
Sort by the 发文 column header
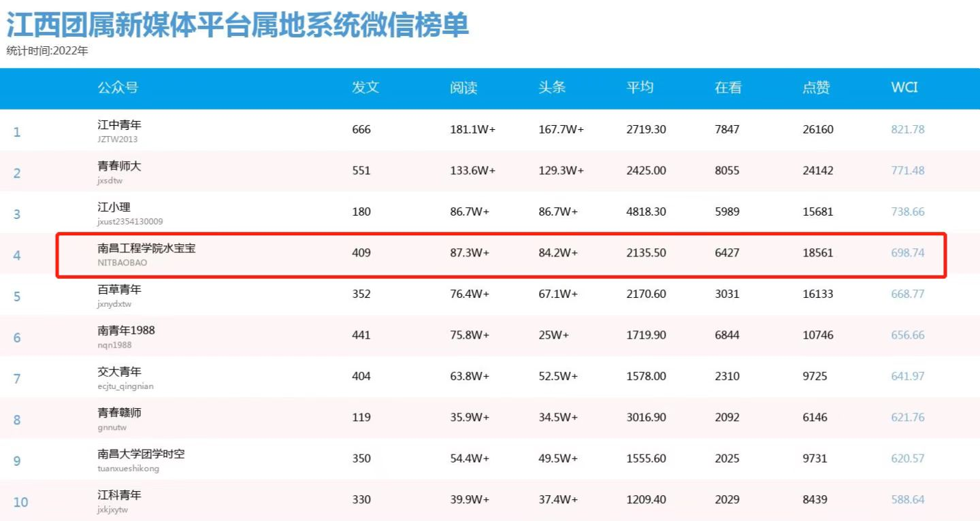click(x=365, y=88)
